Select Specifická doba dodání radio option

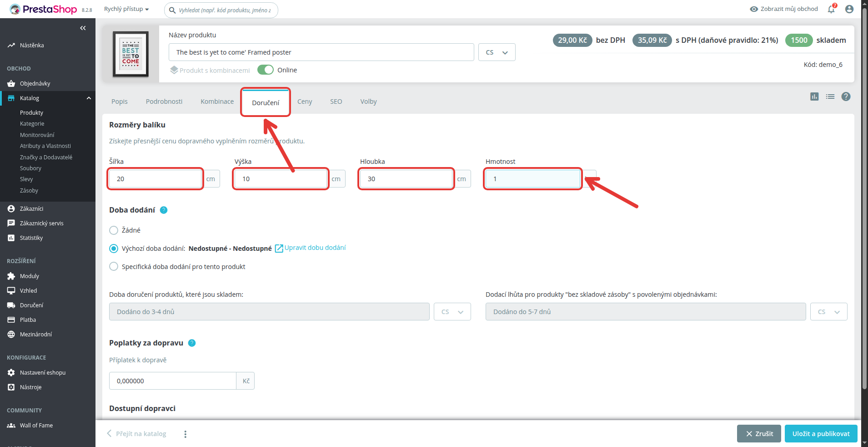coord(114,267)
